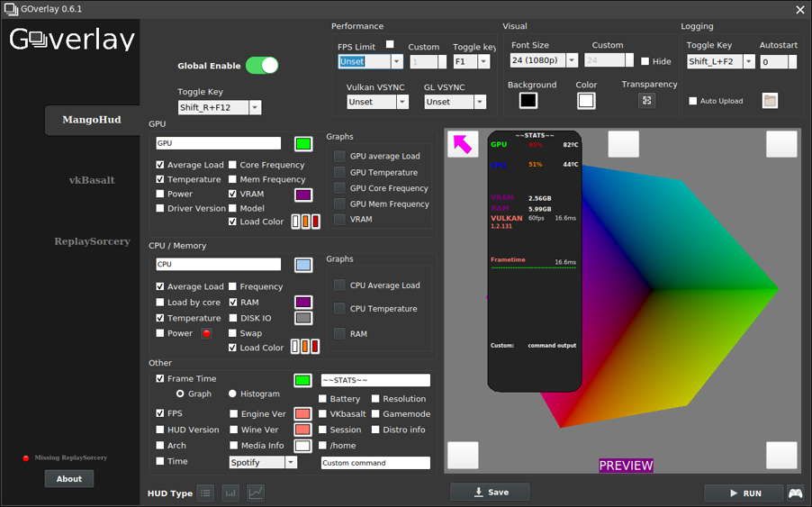Screen dimensions: 812x507
Task: Change the light blue CPU color swatch
Action: [x=303, y=265]
